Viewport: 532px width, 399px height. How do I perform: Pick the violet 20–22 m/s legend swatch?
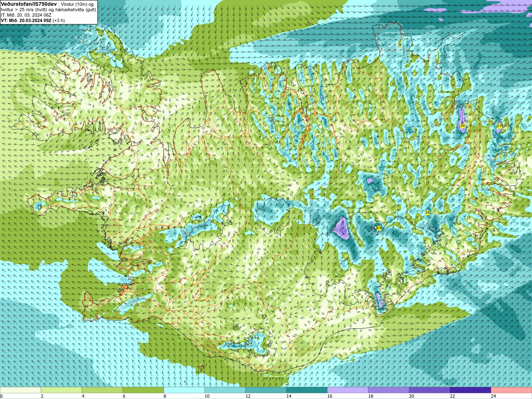pyautogui.click(x=429, y=390)
